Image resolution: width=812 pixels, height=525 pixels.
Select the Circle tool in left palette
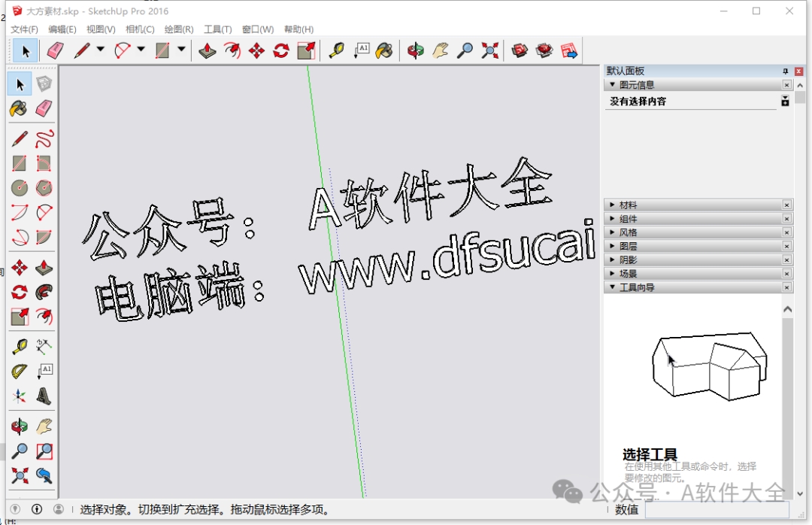click(20, 187)
